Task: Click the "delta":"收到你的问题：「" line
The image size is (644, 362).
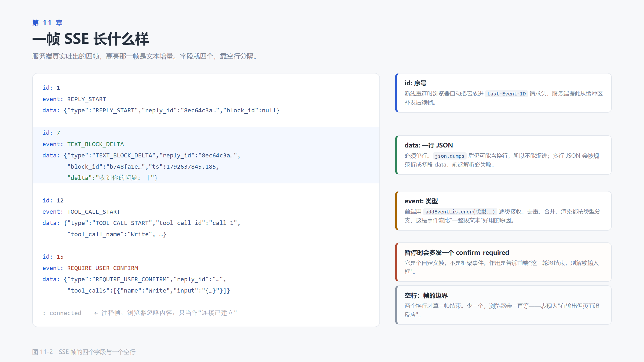Action: tap(112, 178)
